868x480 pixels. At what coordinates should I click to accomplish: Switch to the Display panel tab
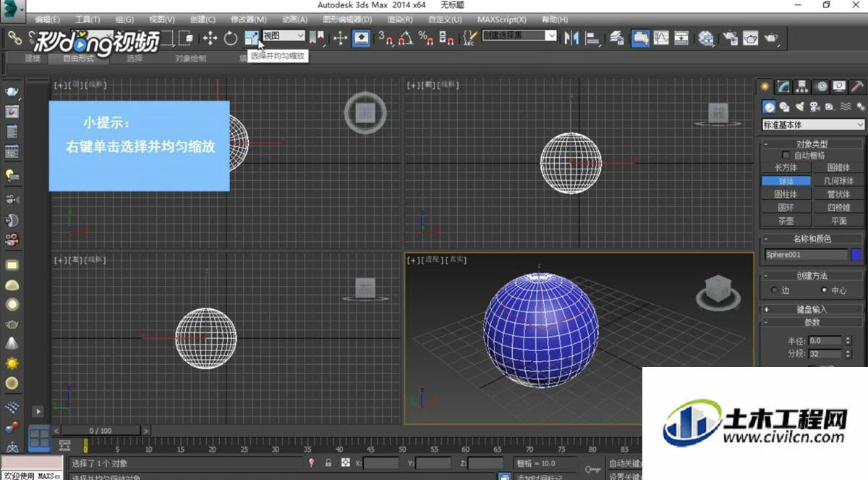point(839,86)
